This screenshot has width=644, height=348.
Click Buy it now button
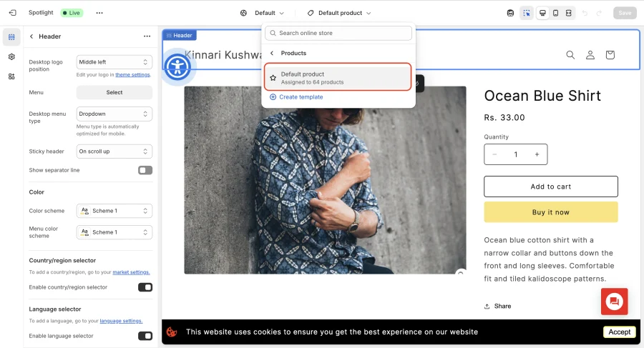click(551, 212)
